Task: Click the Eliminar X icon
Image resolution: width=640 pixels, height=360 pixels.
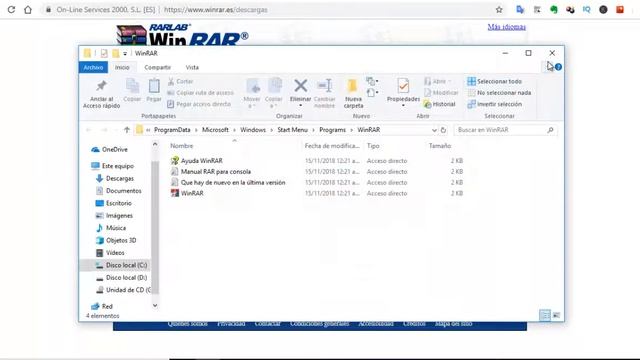Action: pyautogui.click(x=301, y=86)
